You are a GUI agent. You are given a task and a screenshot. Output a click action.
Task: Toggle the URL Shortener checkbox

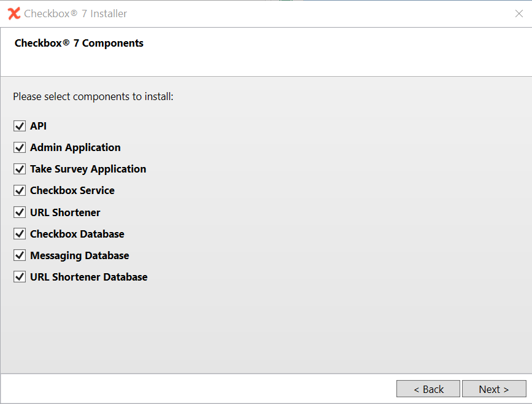[x=19, y=212]
